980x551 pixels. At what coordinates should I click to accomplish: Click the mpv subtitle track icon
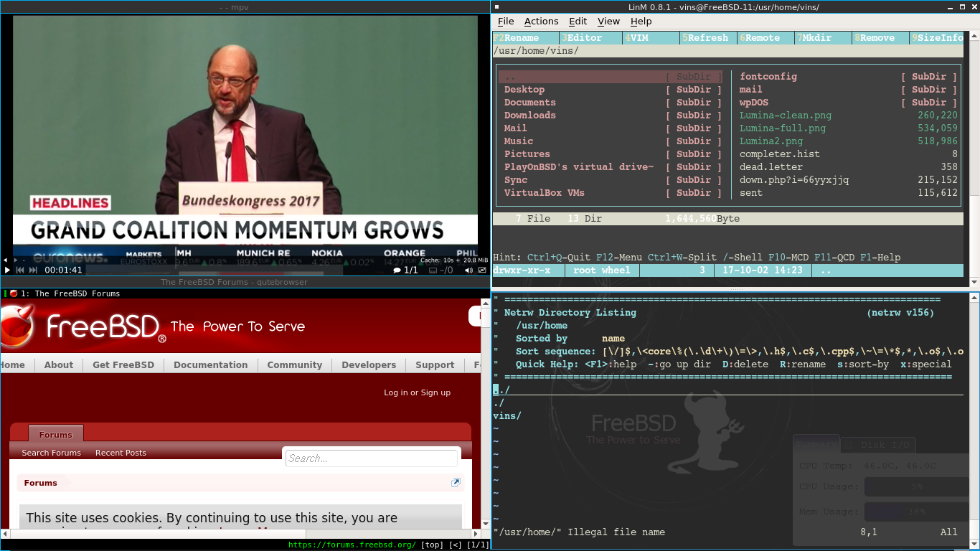(x=433, y=270)
